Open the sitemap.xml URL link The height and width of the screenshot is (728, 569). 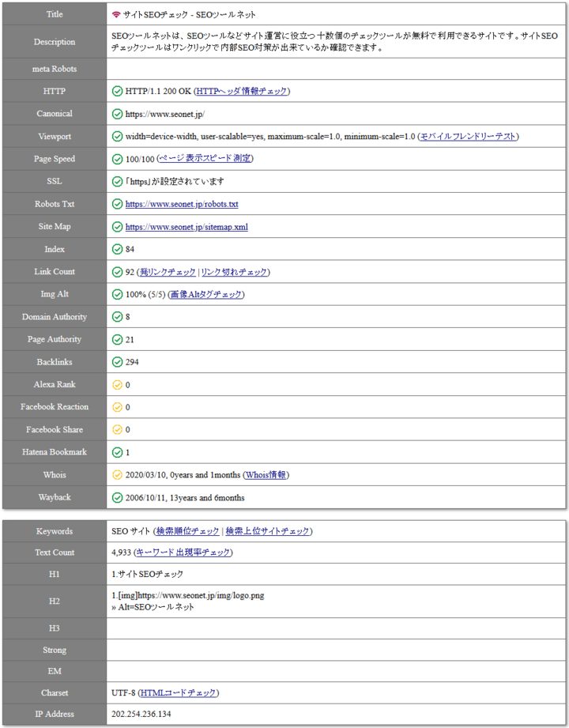tap(187, 227)
